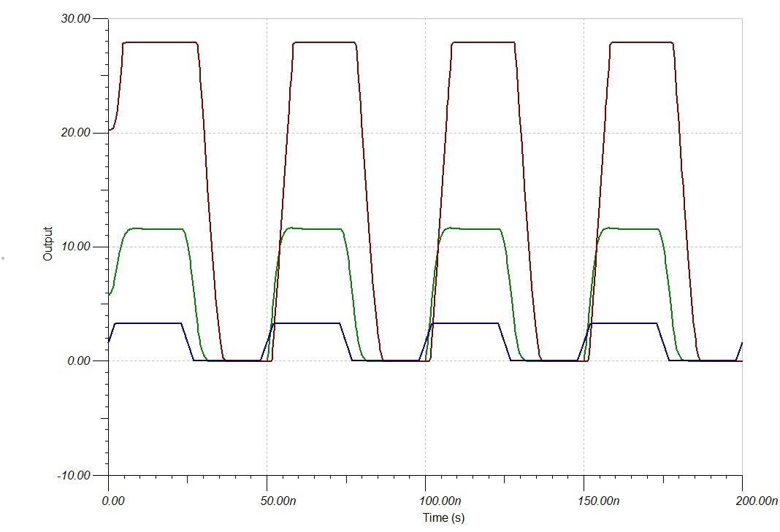Click the 30.00 y-axis label

(x=76, y=19)
